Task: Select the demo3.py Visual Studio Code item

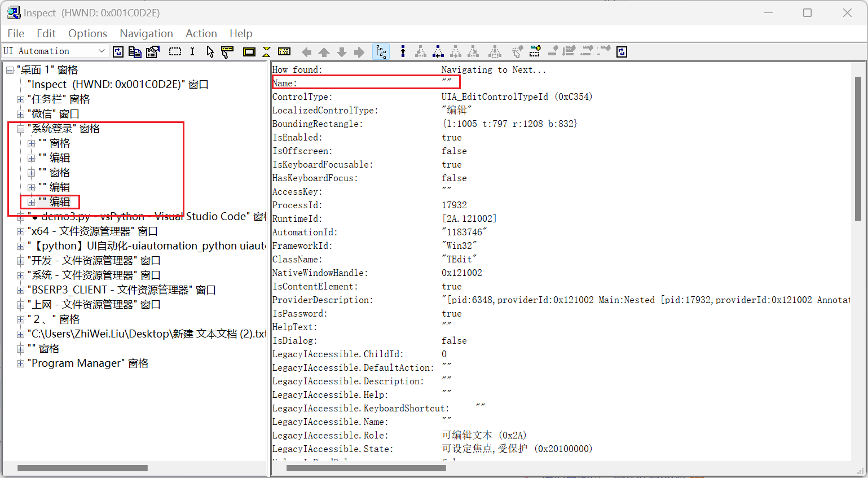Action: [x=147, y=217]
